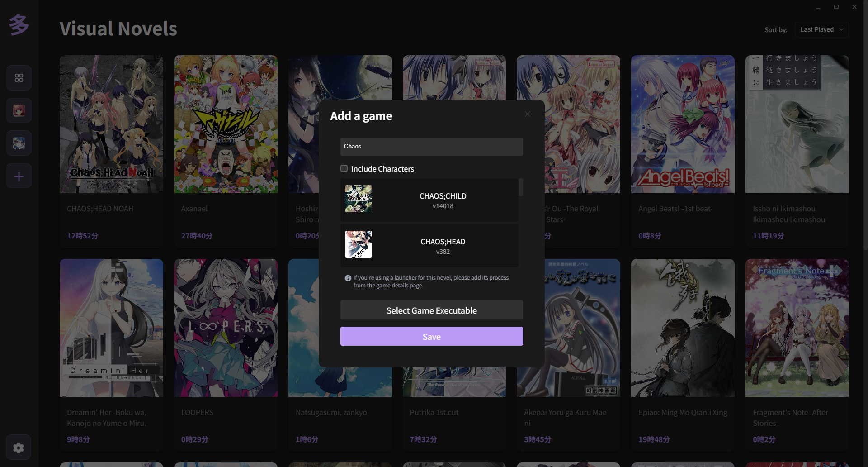This screenshot has width=868, height=467.
Task: Open the blue-haired character sidebar shortcut
Action: 19,143
